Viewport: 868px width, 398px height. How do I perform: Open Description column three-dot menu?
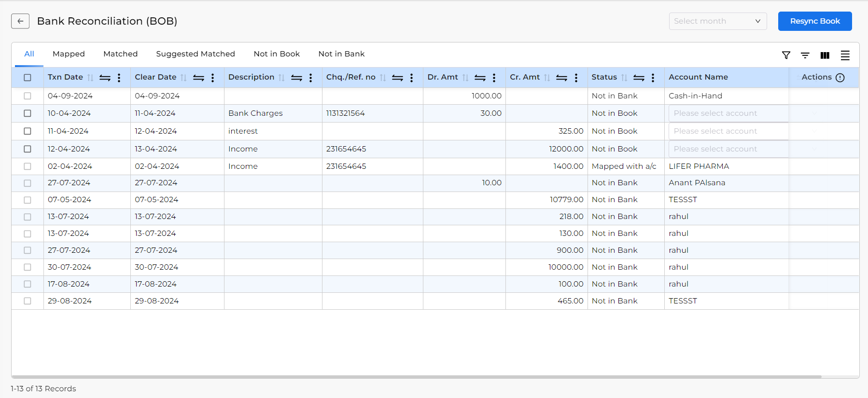click(310, 78)
